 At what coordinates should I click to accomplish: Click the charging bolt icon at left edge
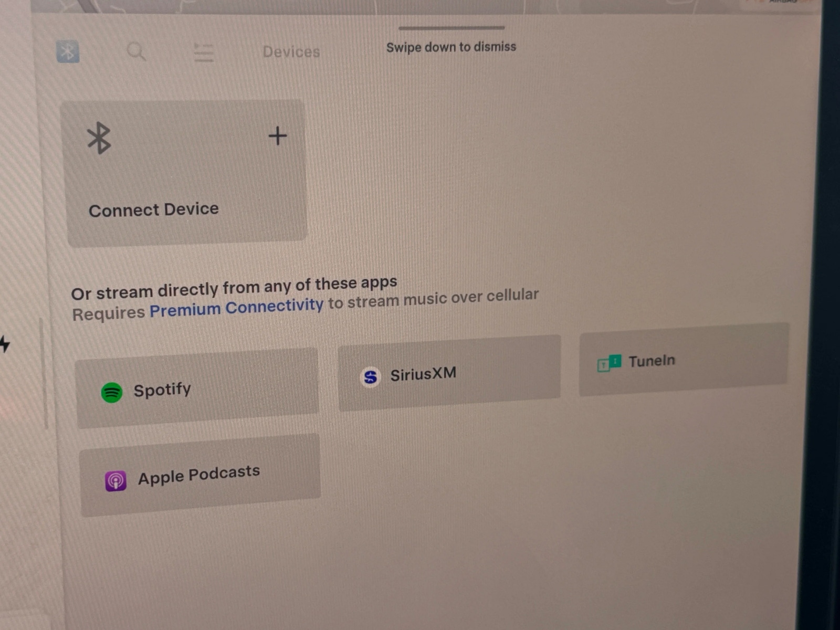(x=5, y=344)
